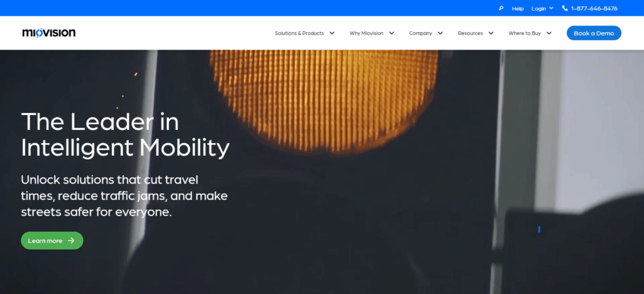This screenshot has height=294, width=644.
Task: Click the search magnifier icon
Action: [501, 8]
